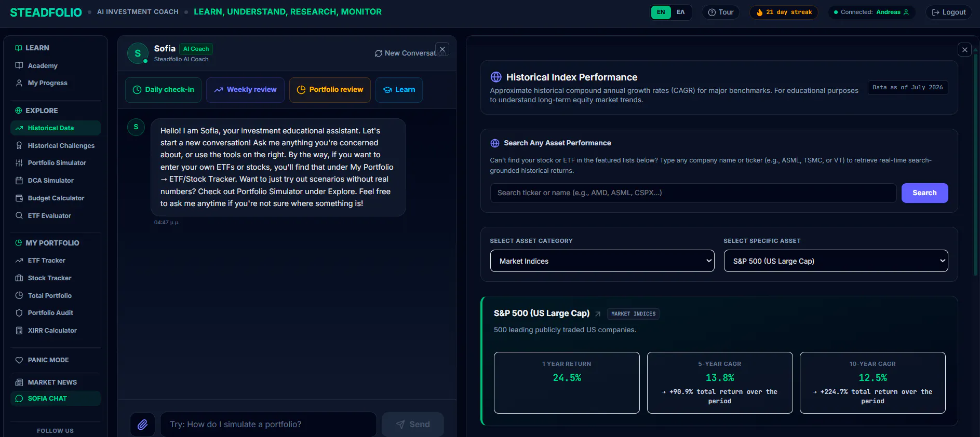980x437 pixels.
Task: Click the Daily check-in quick action
Action: pyautogui.click(x=164, y=90)
